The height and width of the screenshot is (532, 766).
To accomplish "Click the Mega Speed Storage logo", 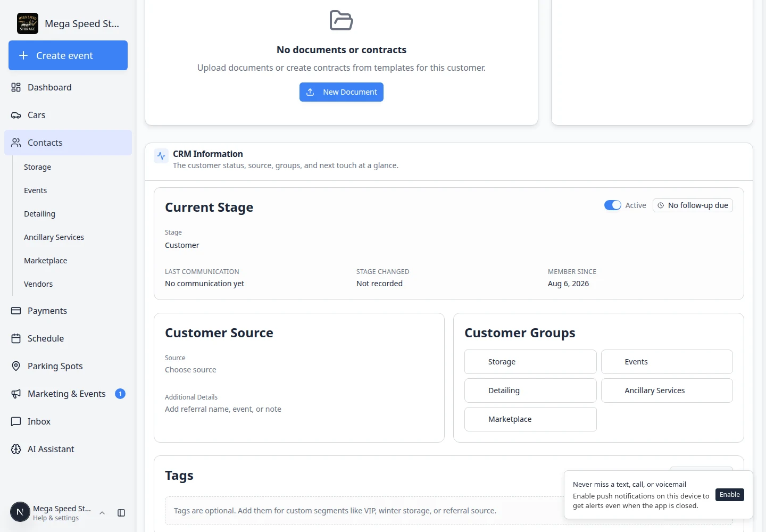I will coord(28,23).
